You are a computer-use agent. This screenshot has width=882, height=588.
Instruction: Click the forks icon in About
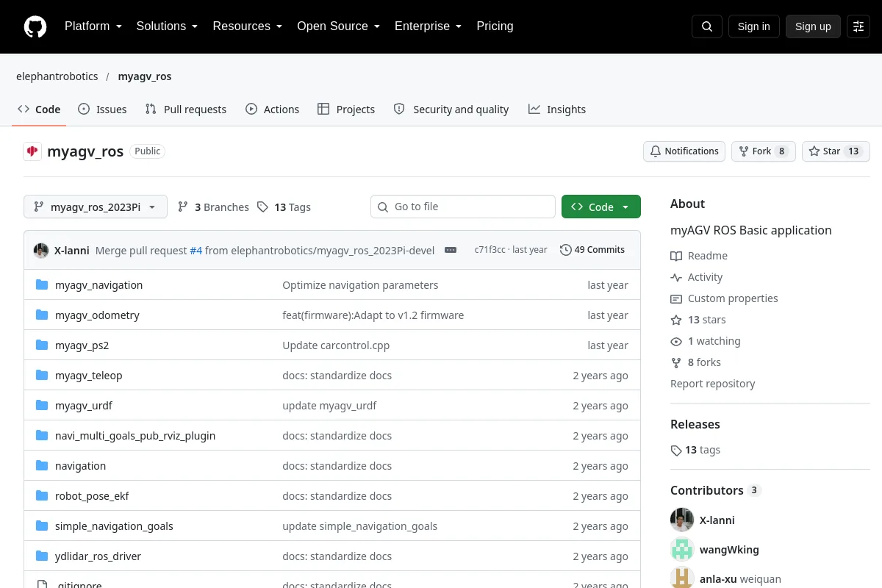[676, 362]
